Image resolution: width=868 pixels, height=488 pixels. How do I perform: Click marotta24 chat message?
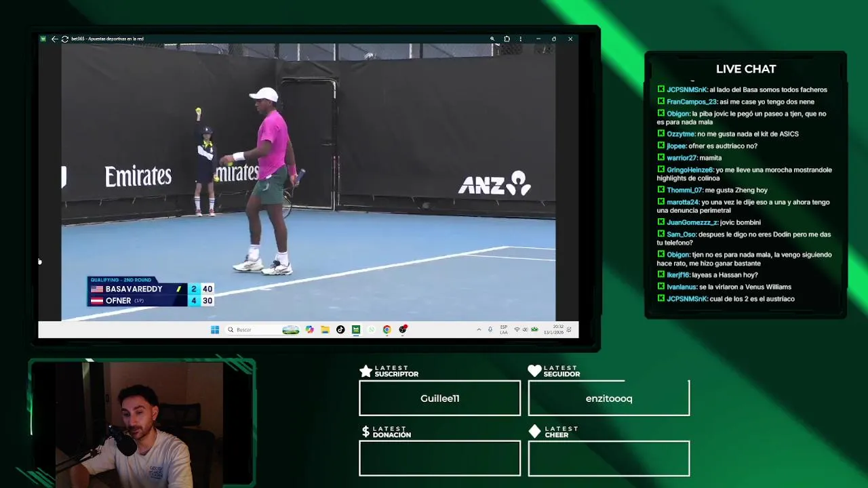coord(743,206)
